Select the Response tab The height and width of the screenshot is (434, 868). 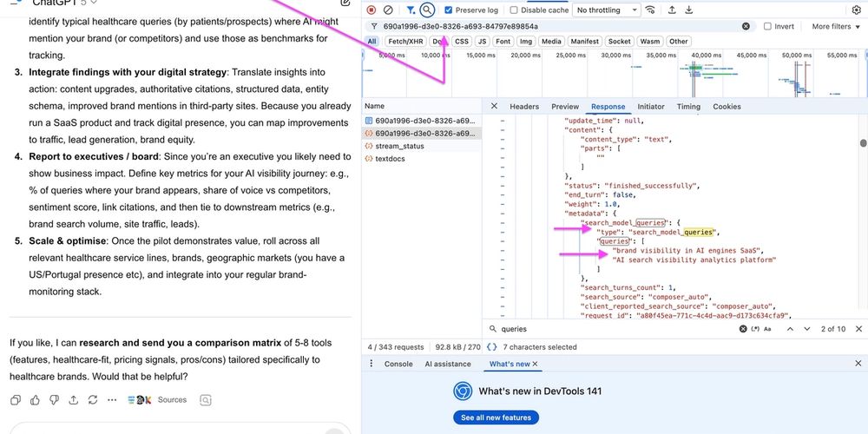click(x=608, y=106)
